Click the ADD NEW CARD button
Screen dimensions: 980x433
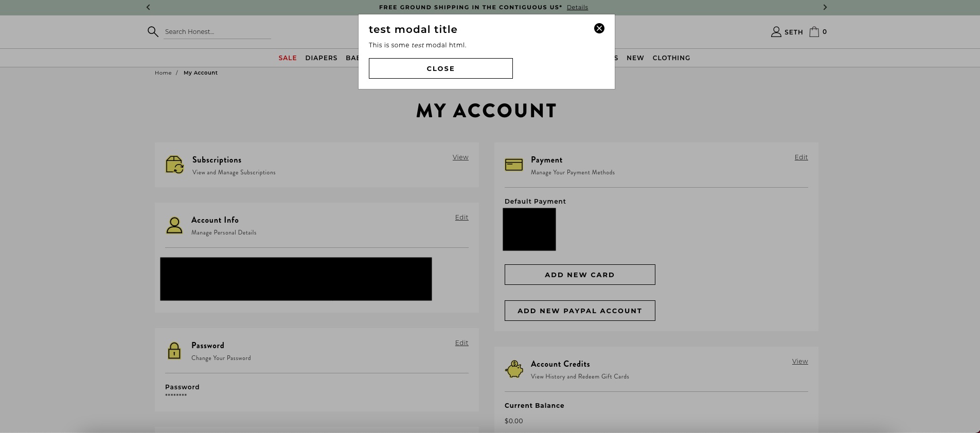[x=579, y=275]
